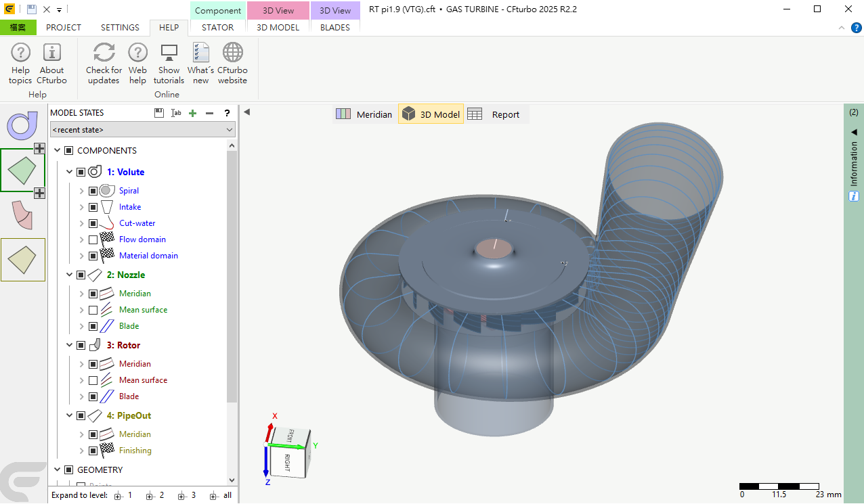Click the About CFturbo icon
Viewport: 864px width, 504px height.
pos(51,64)
